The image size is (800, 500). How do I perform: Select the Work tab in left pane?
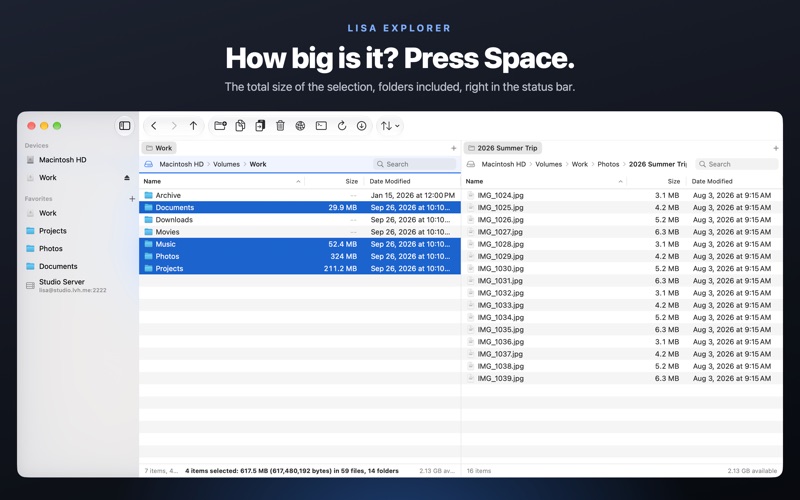[x=159, y=148]
